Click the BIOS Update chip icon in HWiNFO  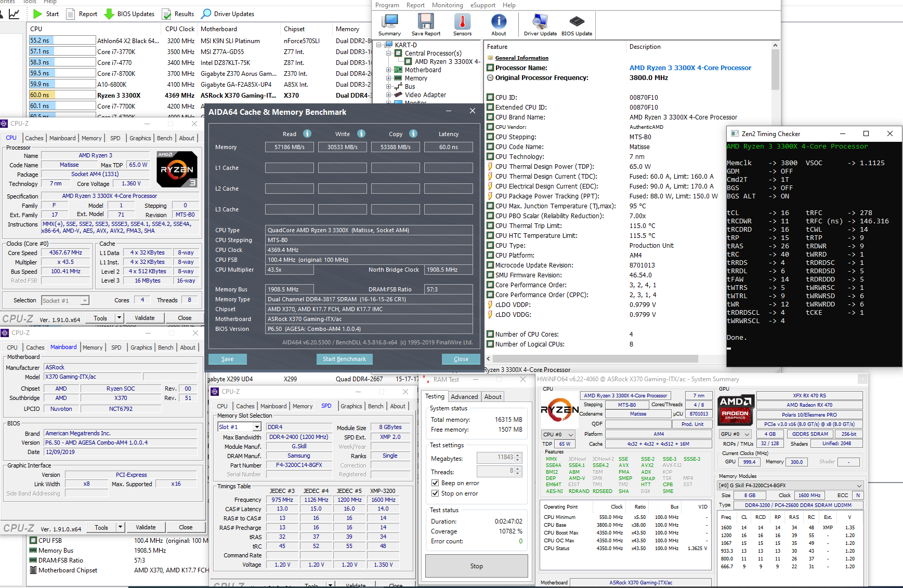click(577, 24)
